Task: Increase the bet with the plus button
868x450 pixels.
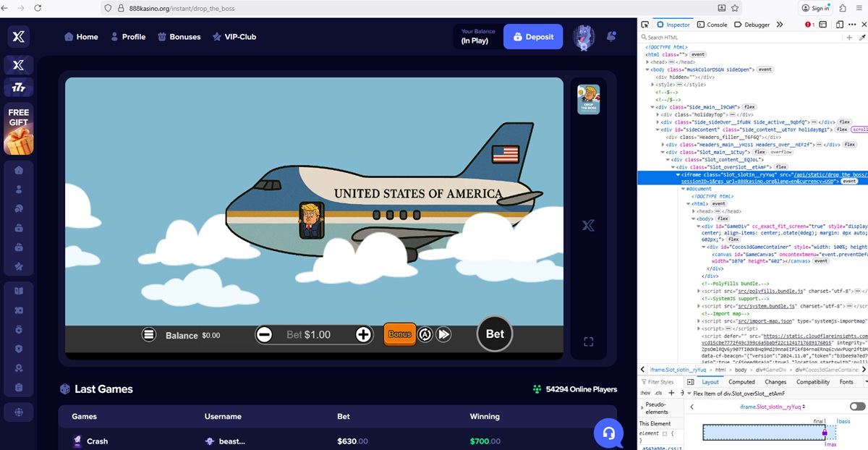Action: point(363,334)
